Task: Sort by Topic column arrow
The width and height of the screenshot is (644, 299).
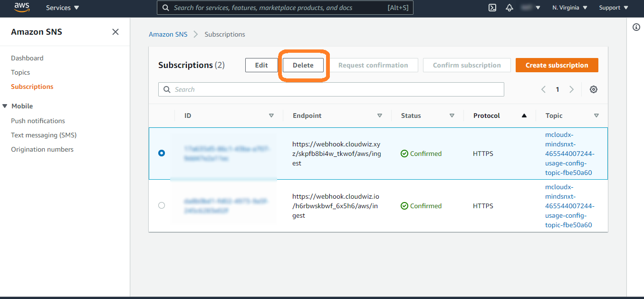Action: (596, 116)
